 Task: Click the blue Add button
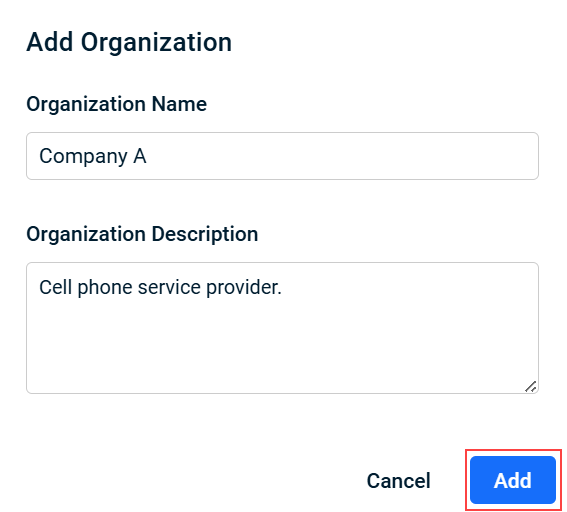[513, 480]
